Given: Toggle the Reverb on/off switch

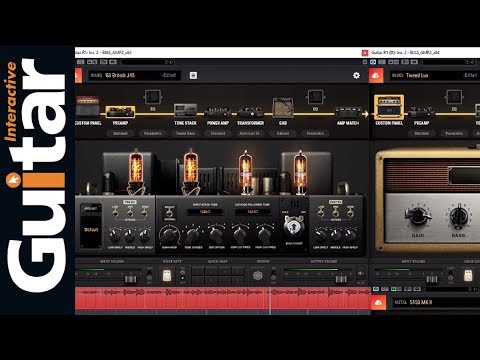Looking at the screenshot, I should click(x=274, y=275).
